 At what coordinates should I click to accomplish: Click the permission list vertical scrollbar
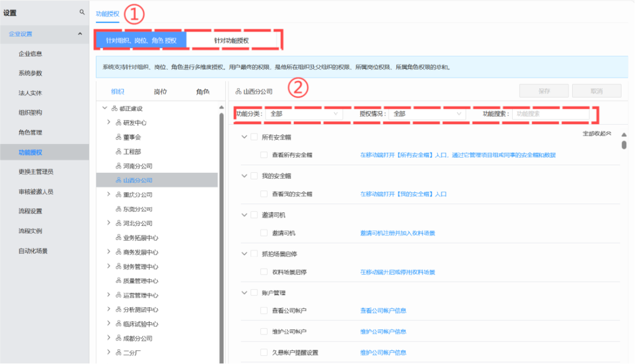pyautogui.click(x=623, y=144)
